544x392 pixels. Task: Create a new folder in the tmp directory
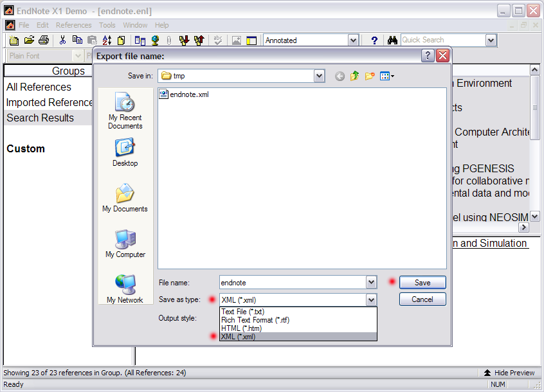click(x=370, y=76)
